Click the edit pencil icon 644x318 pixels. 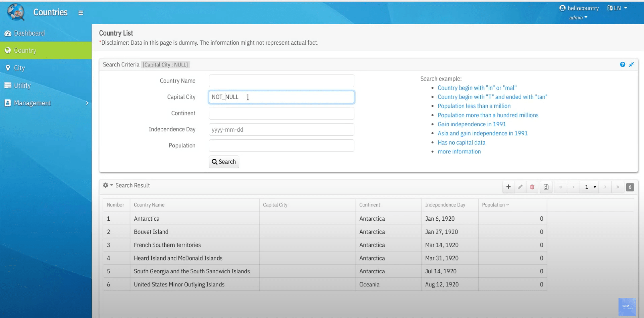pos(520,187)
